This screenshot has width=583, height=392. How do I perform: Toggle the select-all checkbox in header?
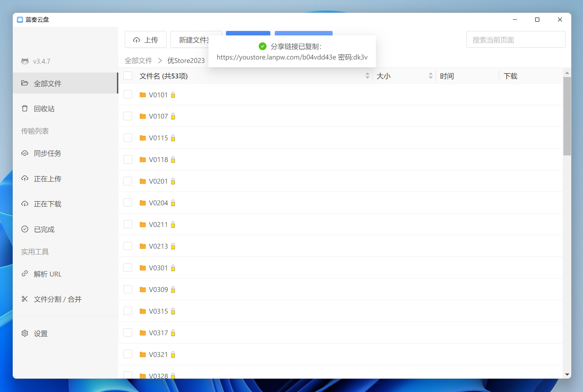128,76
